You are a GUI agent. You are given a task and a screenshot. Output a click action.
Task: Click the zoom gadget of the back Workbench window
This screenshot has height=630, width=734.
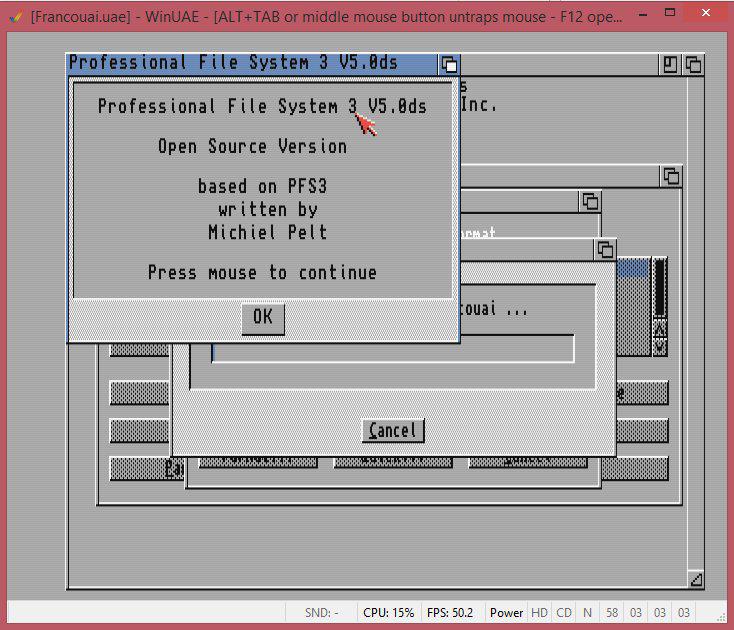(x=670, y=65)
